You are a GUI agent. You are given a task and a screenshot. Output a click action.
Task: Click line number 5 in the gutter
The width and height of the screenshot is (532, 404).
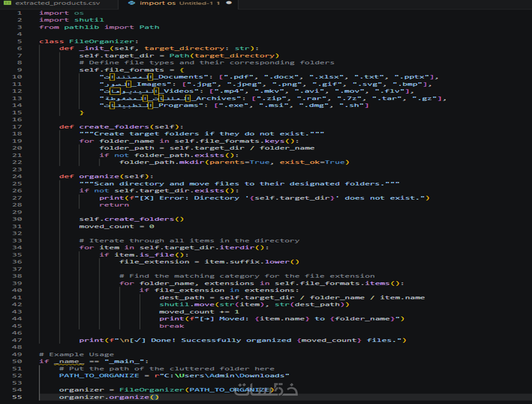[x=20, y=41]
